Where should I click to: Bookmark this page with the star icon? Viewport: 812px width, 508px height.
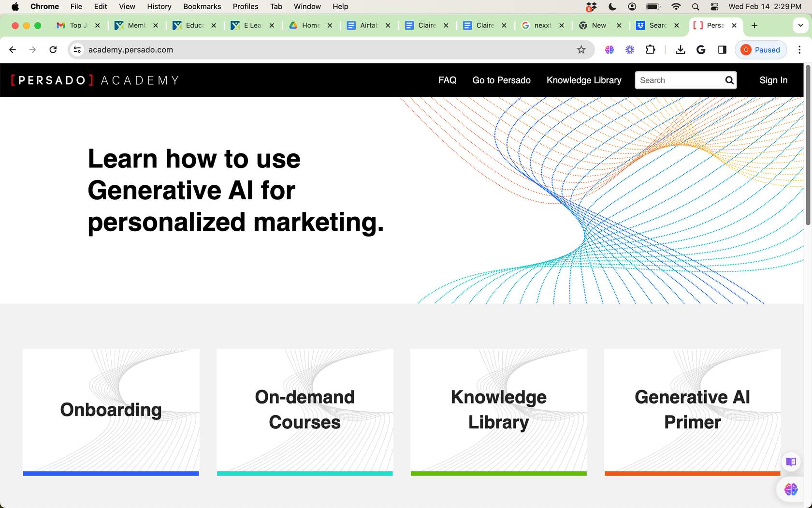coord(581,50)
